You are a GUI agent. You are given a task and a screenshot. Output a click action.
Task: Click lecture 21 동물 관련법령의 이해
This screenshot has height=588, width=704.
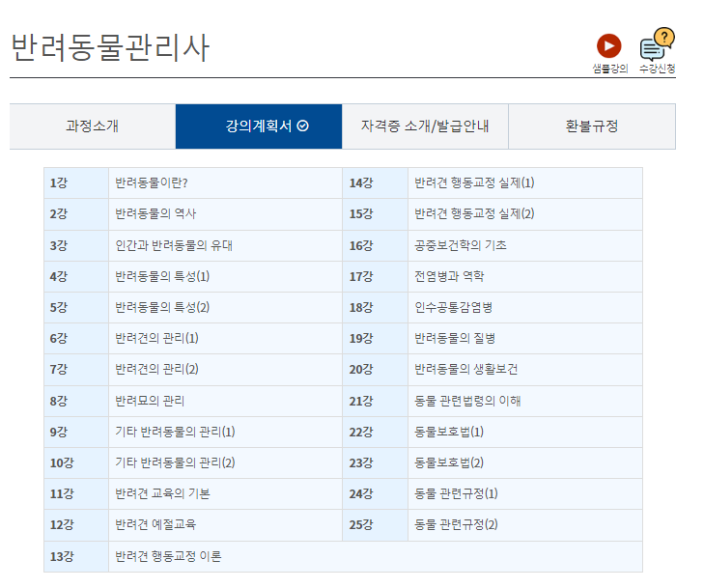click(x=467, y=401)
